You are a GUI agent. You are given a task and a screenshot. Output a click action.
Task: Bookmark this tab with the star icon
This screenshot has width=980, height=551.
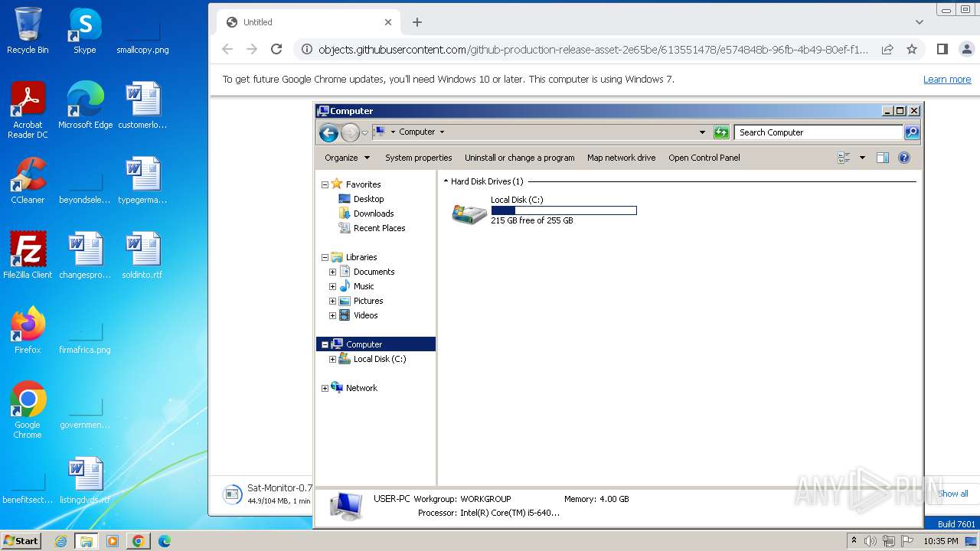[912, 49]
